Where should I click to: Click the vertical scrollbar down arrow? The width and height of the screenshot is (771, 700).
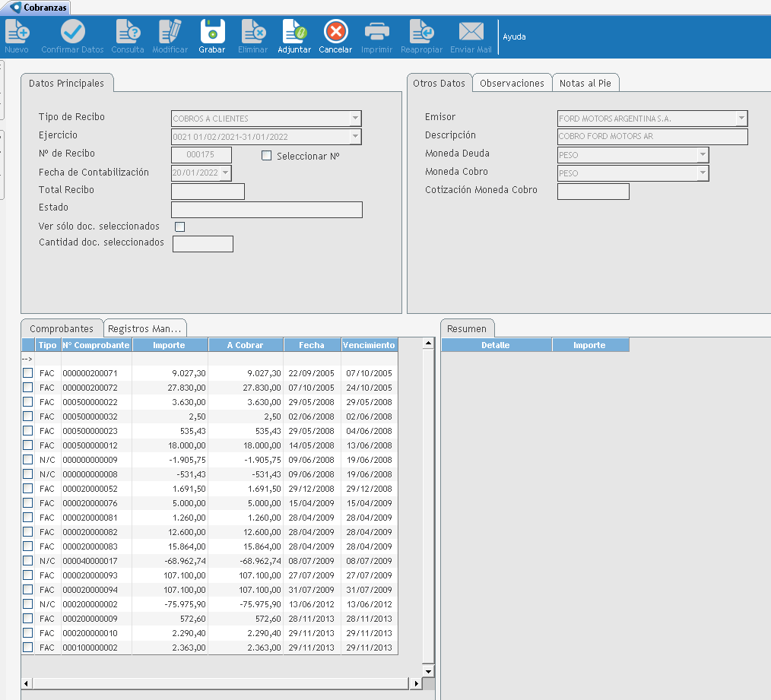tap(429, 671)
